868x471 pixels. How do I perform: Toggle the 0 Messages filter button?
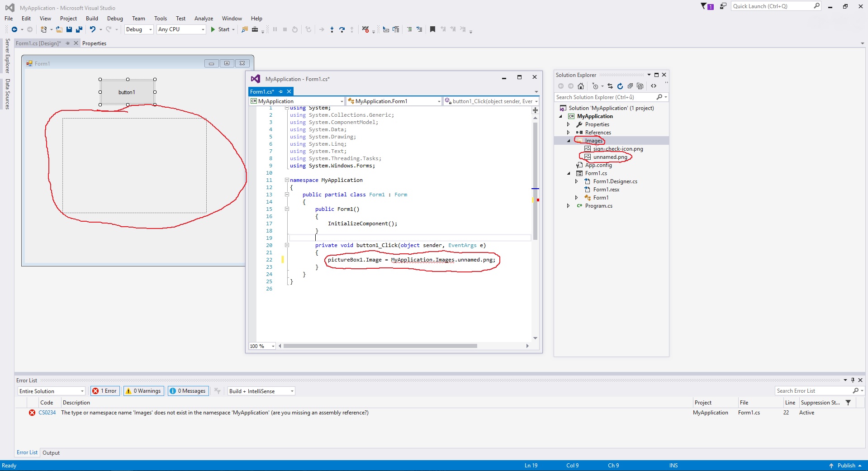(188, 391)
